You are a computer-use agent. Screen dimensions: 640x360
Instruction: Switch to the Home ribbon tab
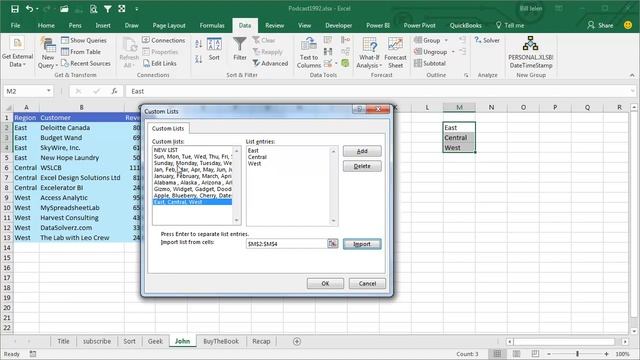pos(46,25)
